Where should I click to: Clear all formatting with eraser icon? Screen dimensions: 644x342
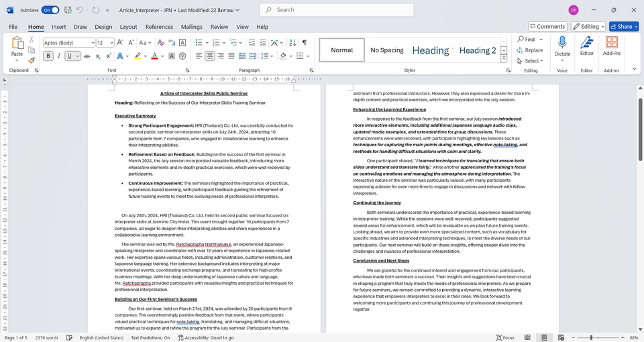click(x=160, y=43)
